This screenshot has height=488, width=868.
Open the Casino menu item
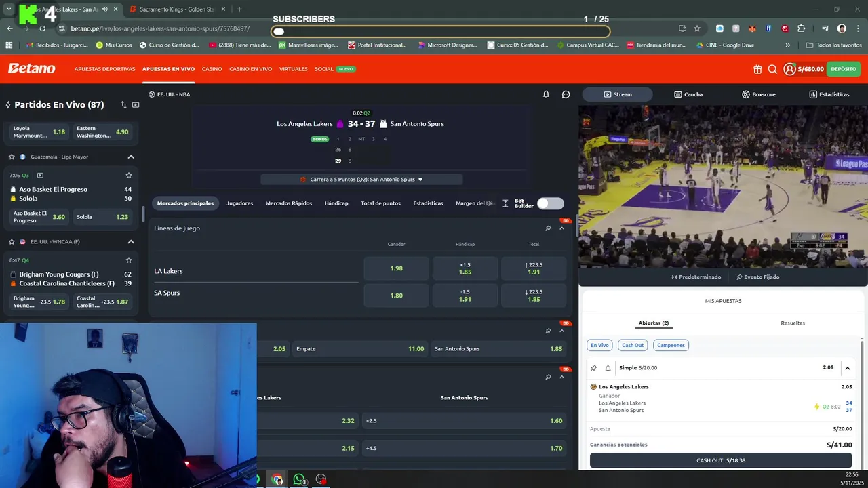coord(212,69)
